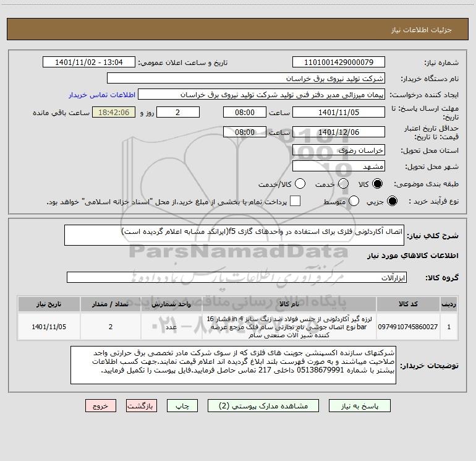Click the delivery city مشهد field
This screenshot has height=461, width=476.
coord(339,166)
